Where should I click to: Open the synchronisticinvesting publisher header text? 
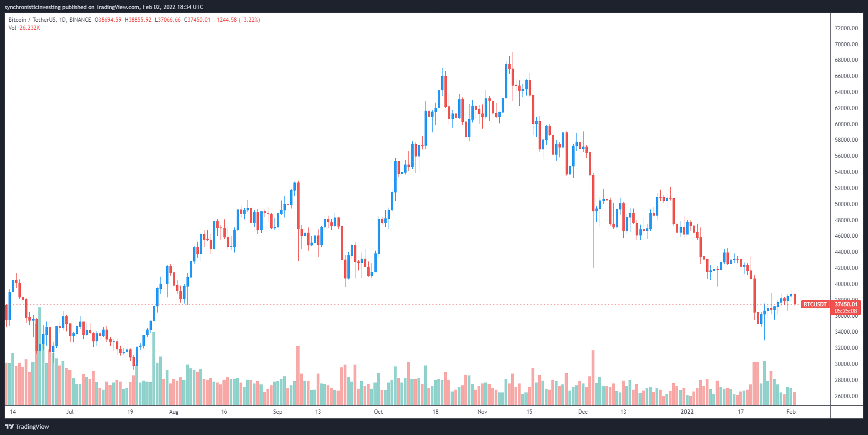104,7
